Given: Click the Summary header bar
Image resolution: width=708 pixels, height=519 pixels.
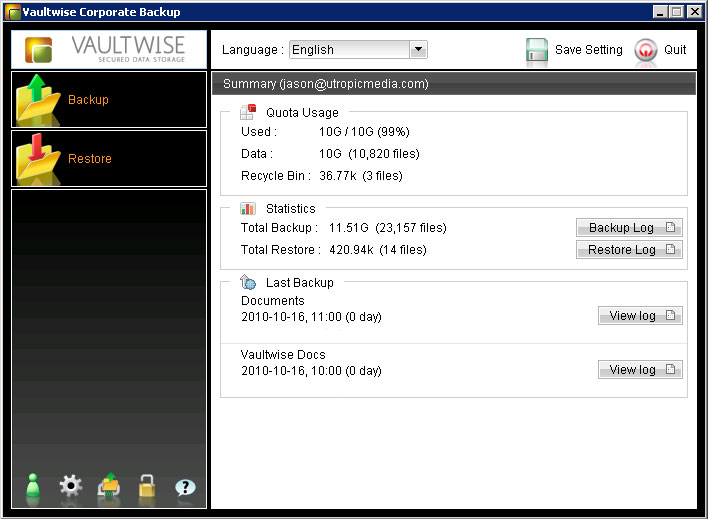Looking at the screenshot, I should pyautogui.click(x=454, y=84).
